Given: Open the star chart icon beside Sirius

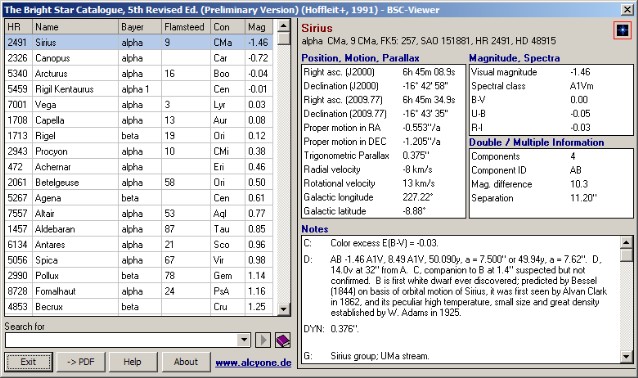Looking at the screenshot, I should (x=622, y=30).
